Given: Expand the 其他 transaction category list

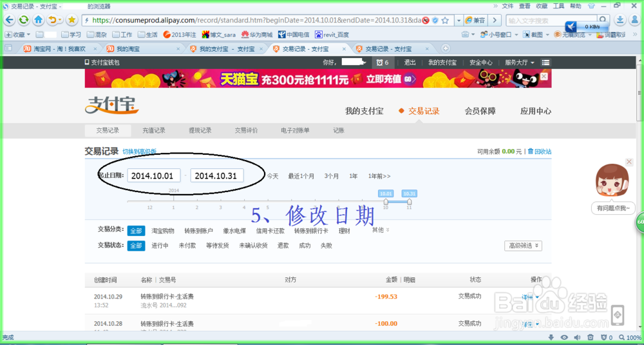Looking at the screenshot, I should click(381, 229).
